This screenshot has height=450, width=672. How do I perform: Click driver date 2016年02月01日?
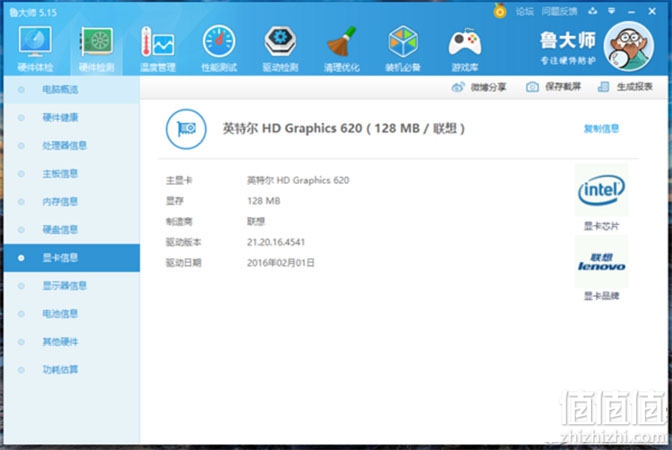click(281, 263)
